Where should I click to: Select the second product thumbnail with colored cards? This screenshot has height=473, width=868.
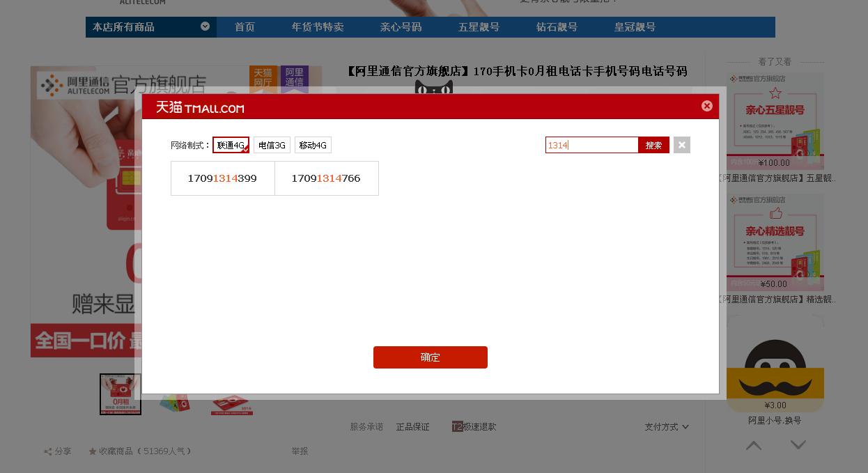pyautogui.click(x=176, y=401)
